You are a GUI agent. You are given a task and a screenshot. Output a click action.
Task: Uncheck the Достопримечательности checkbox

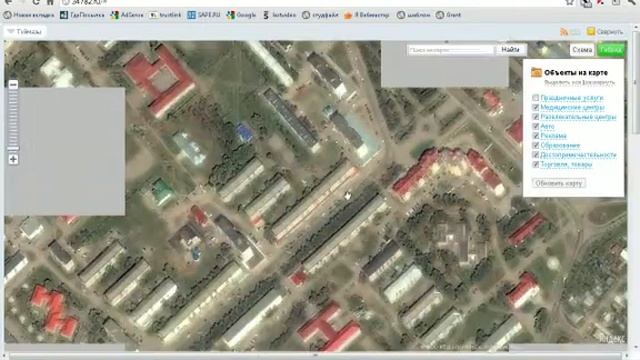coord(536,155)
